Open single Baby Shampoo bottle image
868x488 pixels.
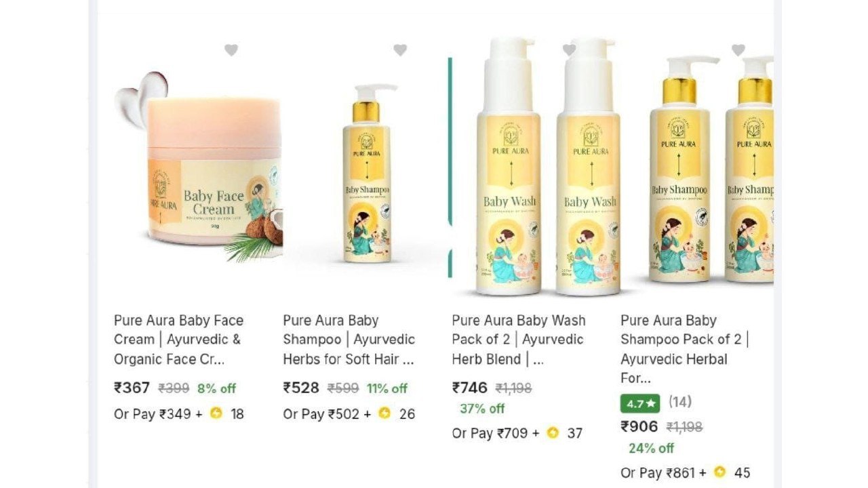(367, 173)
